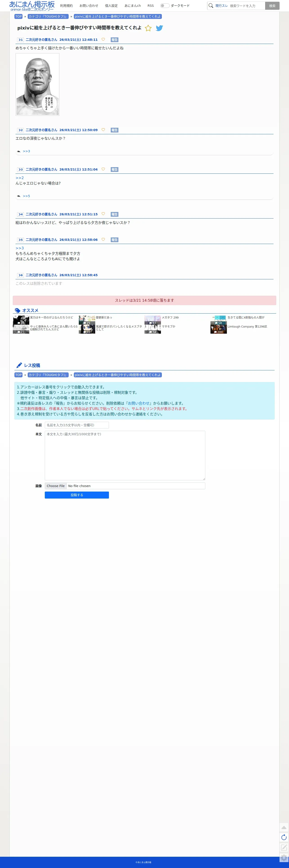Click post number ≫6 anchor

point(20,275)
